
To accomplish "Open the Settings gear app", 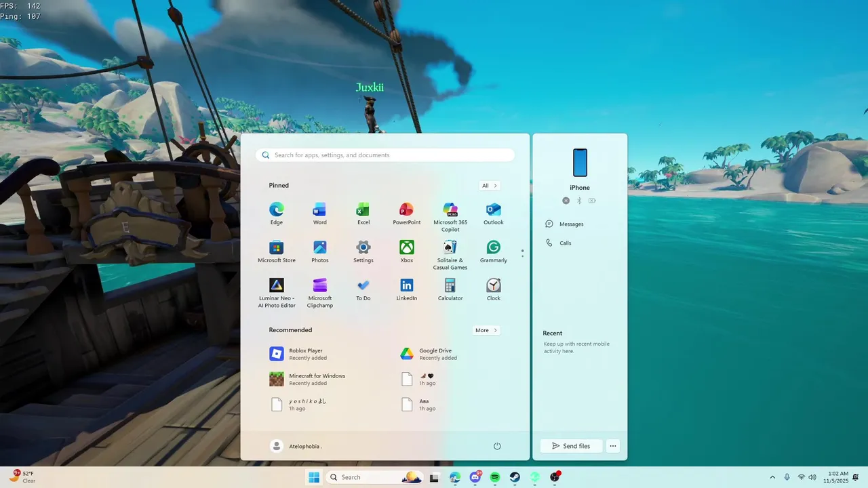I will pyautogui.click(x=363, y=251).
